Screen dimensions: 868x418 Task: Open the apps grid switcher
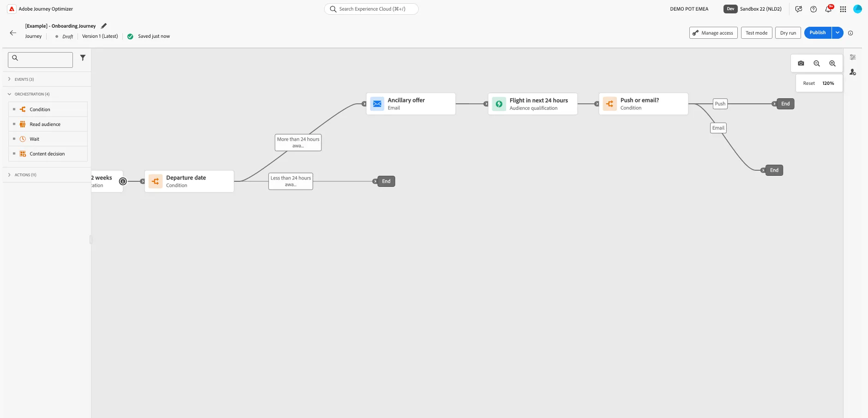(843, 9)
